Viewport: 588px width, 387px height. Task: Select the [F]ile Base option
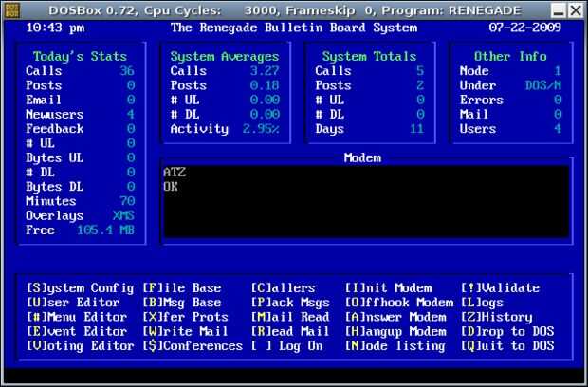click(x=181, y=288)
